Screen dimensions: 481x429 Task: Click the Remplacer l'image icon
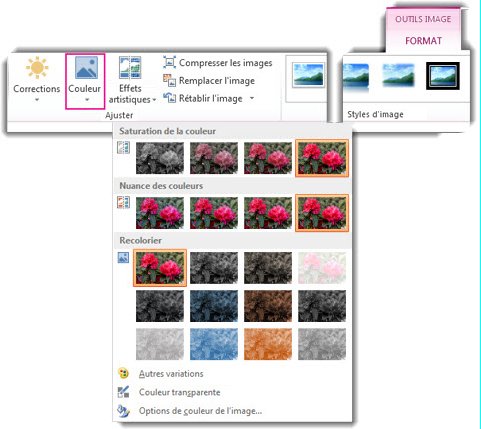pos(169,80)
